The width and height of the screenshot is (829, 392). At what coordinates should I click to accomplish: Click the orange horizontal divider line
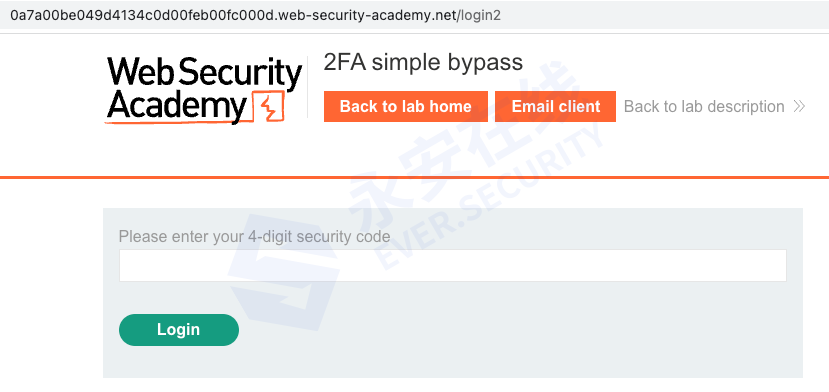[x=414, y=177]
